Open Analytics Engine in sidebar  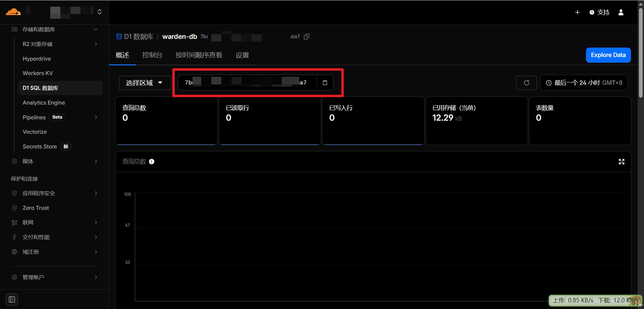(44, 103)
